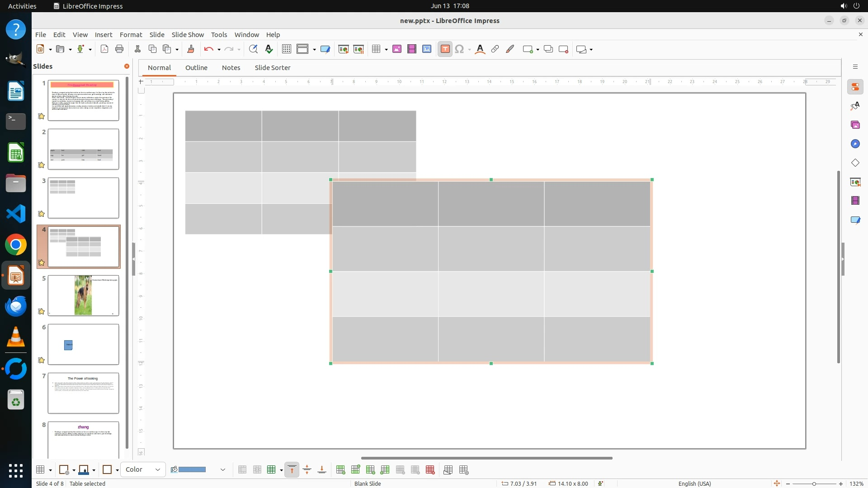Expand the Display Views dropdown arrow
The height and width of the screenshot is (488, 868).
coord(314,50)
